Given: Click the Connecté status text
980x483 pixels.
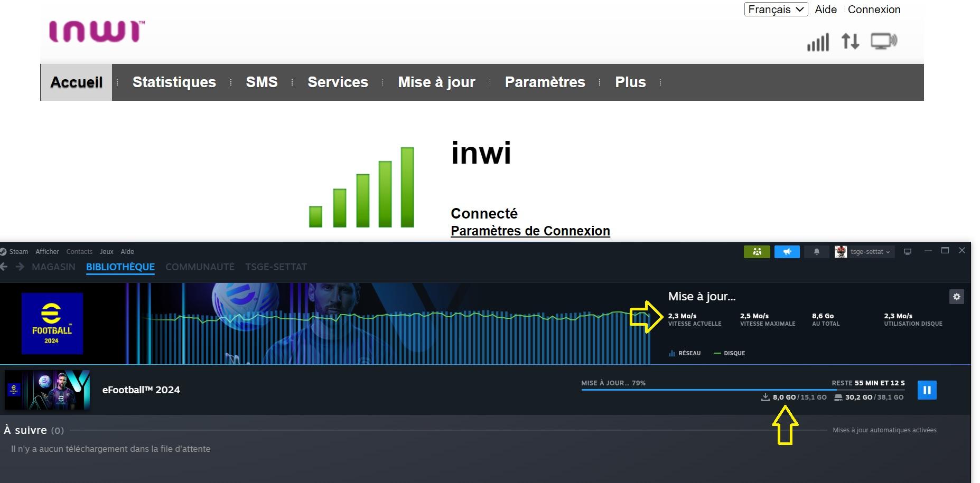Looking at the screenshot, I should pos(484,214).
